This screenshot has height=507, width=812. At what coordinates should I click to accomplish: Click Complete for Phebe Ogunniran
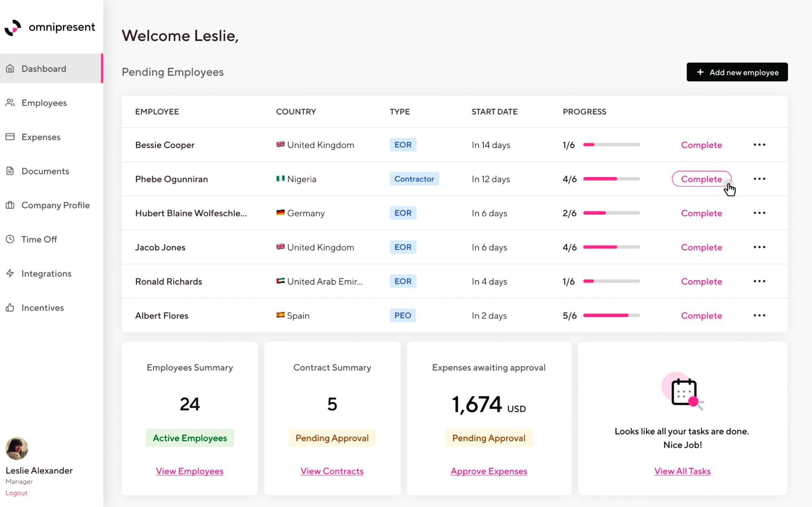(x=701, y=179)
